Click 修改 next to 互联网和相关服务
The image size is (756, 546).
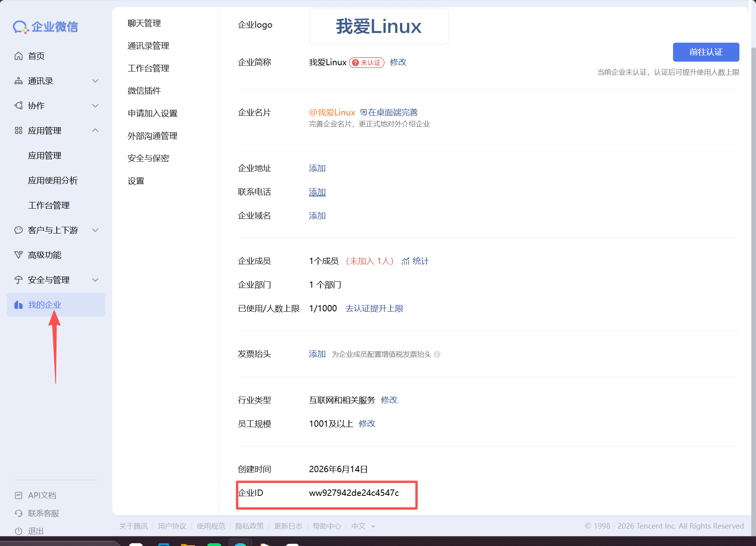tap(389, 400)
